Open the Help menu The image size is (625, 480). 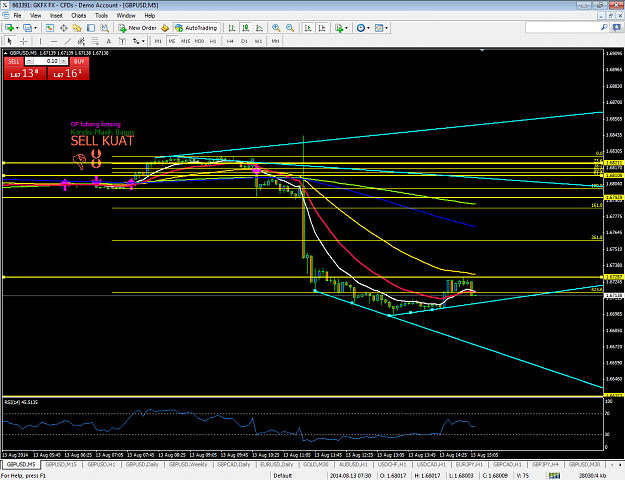tap(149, 16)
